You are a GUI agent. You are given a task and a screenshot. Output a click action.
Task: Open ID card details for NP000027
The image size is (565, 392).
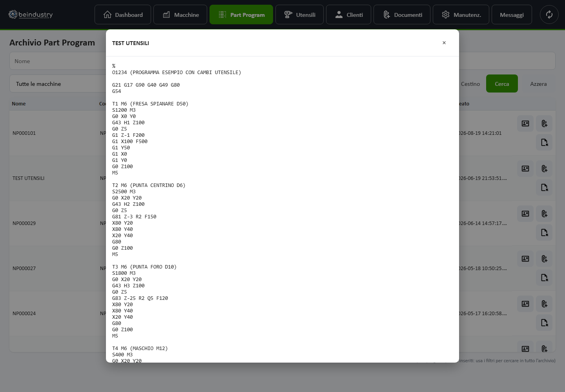tap(525, 259)
